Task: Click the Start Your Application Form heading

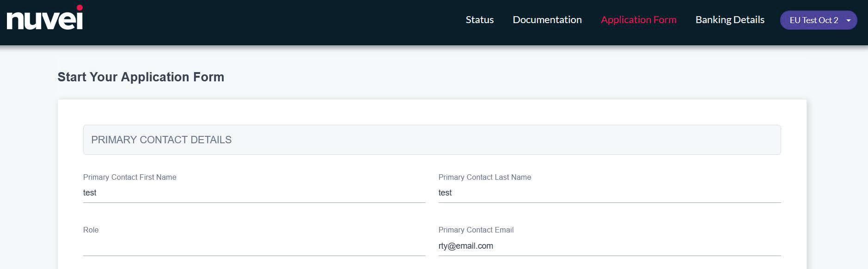Action: [141, 77]
